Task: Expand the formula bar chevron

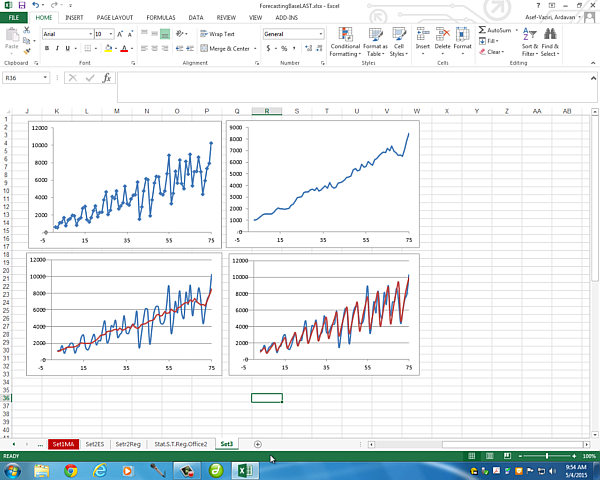Action: [593, 78]
